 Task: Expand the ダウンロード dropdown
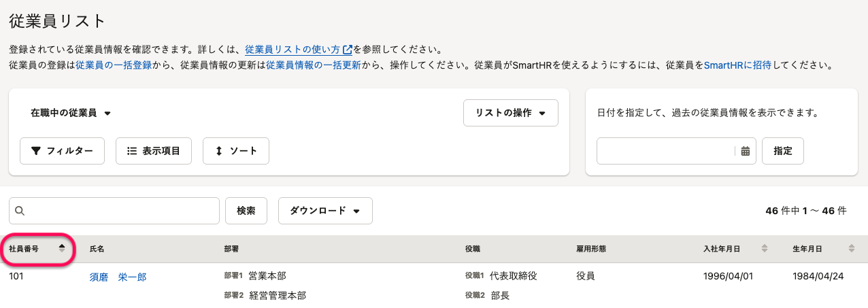pyautogui.click(x=324, y=211)
